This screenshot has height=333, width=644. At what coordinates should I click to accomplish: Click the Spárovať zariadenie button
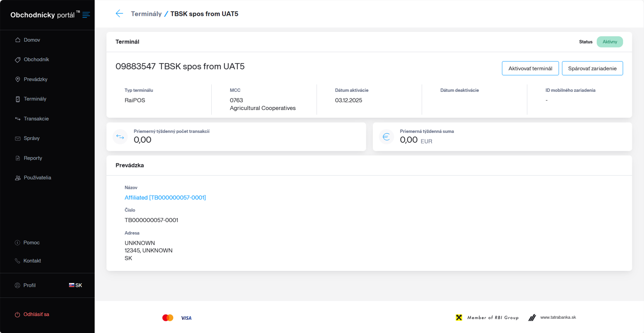(592, 68)
